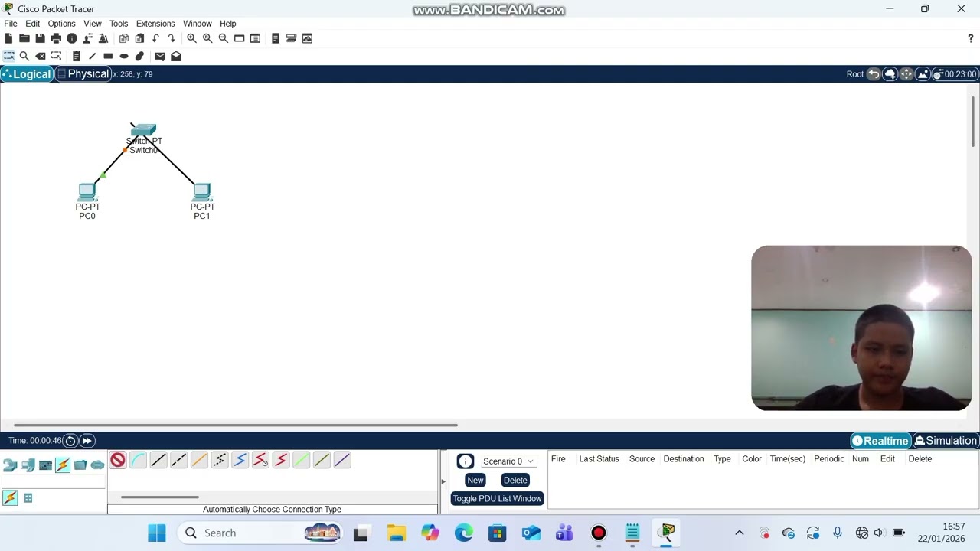980x551 pixels.
Task: Print the workspace using the printer icon
Action: point(56,38)
